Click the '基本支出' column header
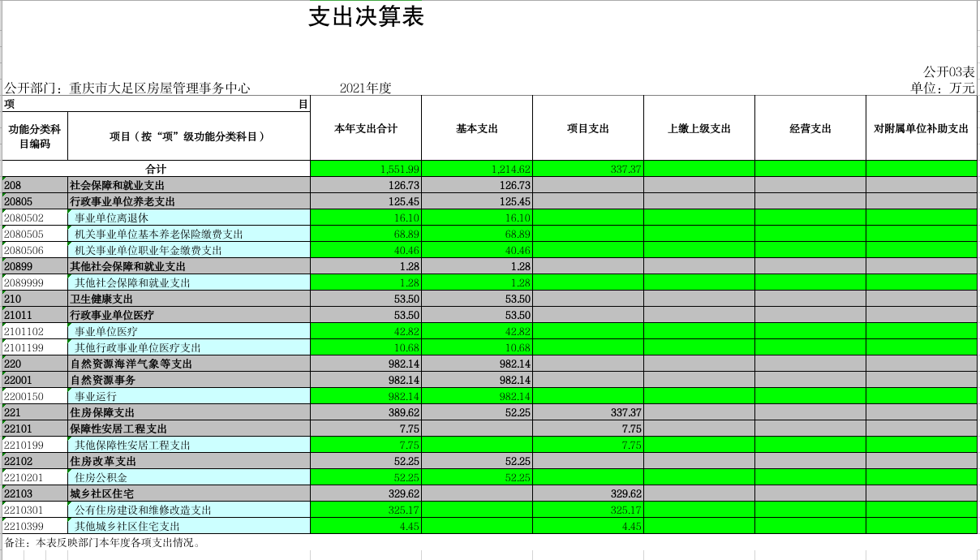The image size is (980, 560). click(477, 128)
